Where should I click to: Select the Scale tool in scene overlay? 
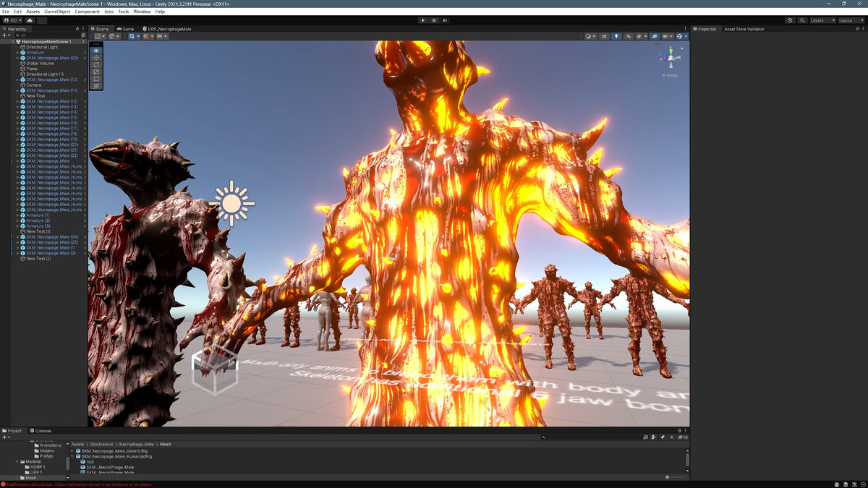[96, 72]
